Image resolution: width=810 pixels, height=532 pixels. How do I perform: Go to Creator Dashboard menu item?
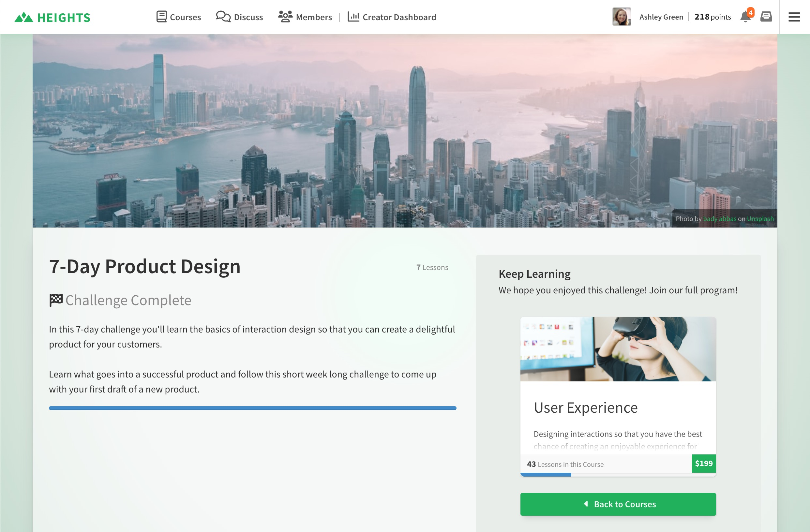point(399,17)
